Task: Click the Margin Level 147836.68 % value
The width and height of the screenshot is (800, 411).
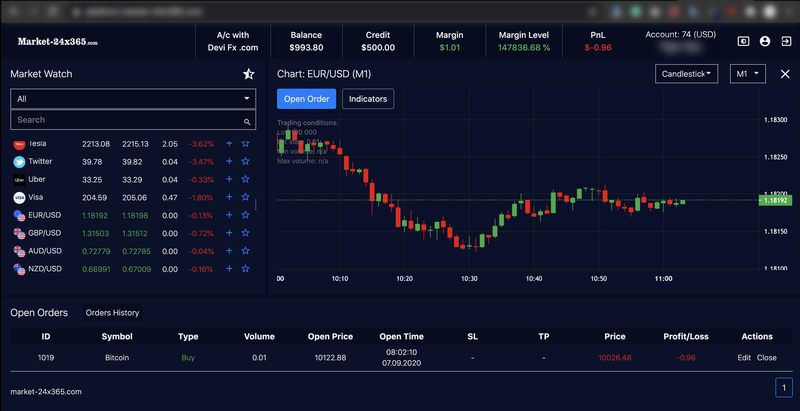Action: coord(524,48)
